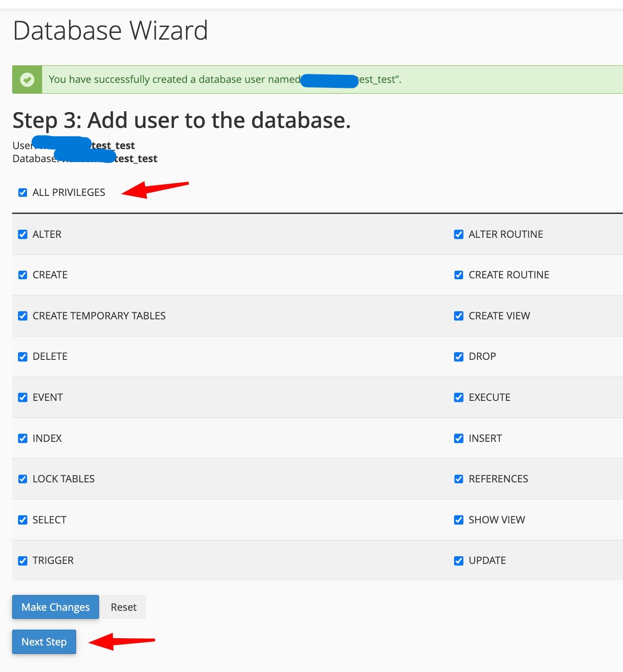Proceed with the Next Step button

(x=44, y=642)
